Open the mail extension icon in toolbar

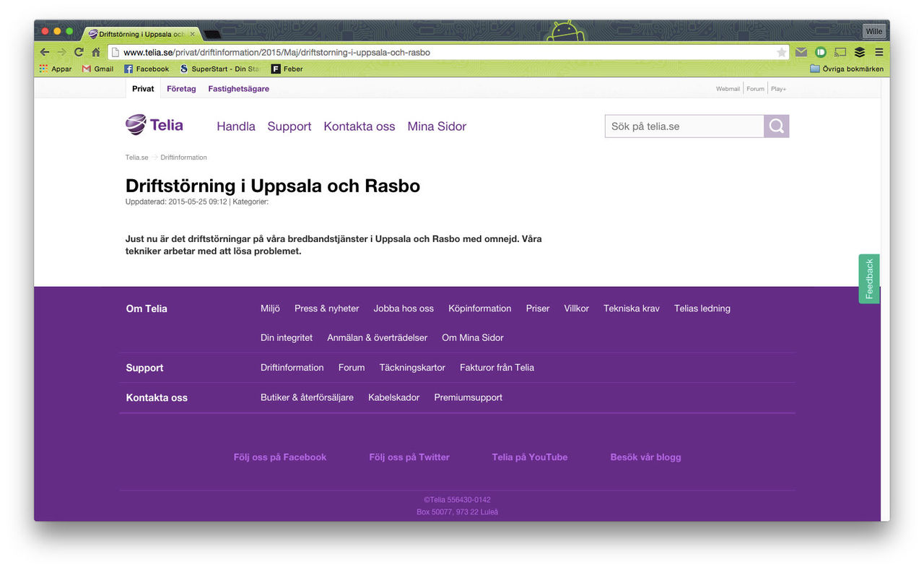point(801,52)
